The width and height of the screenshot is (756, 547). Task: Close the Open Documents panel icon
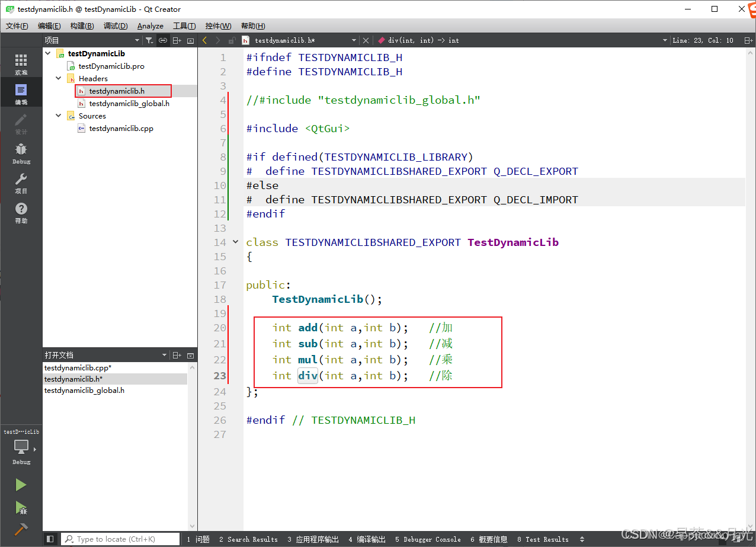[190, 355]
